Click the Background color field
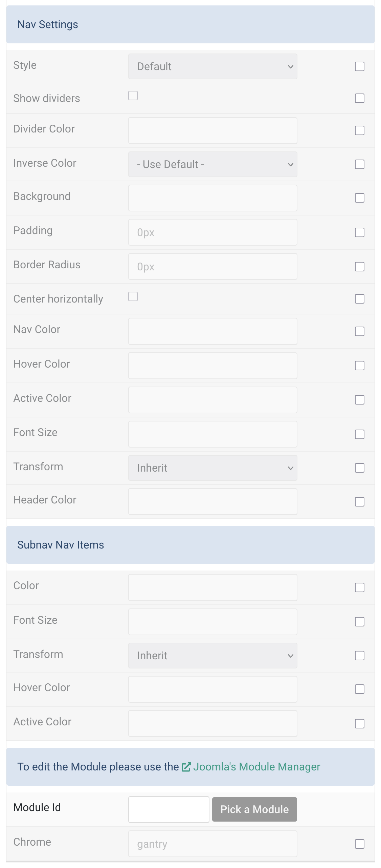The height and width of the screenshot is (868, 381). click(212, 198)
